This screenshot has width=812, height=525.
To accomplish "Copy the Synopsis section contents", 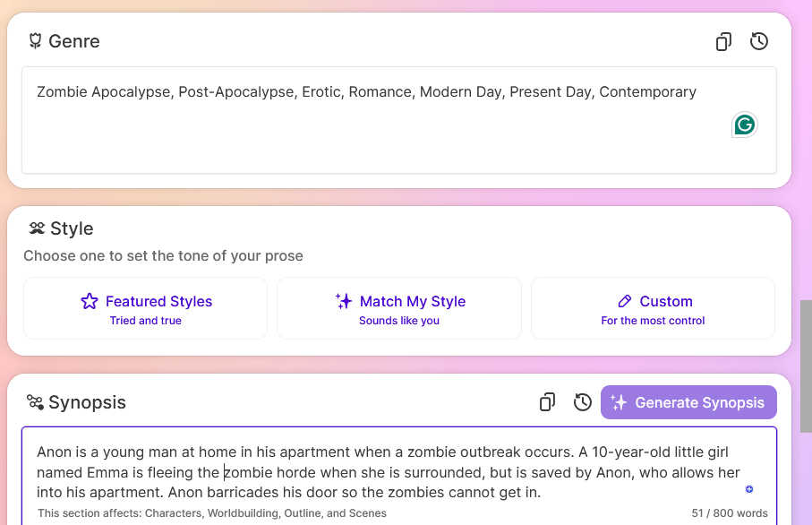I will pos(547,402).
